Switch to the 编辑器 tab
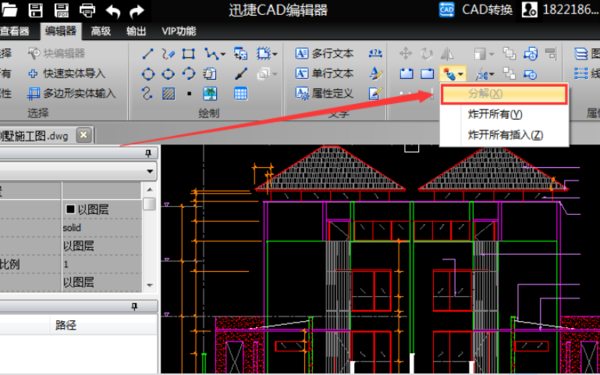 [x=60, y=31]
